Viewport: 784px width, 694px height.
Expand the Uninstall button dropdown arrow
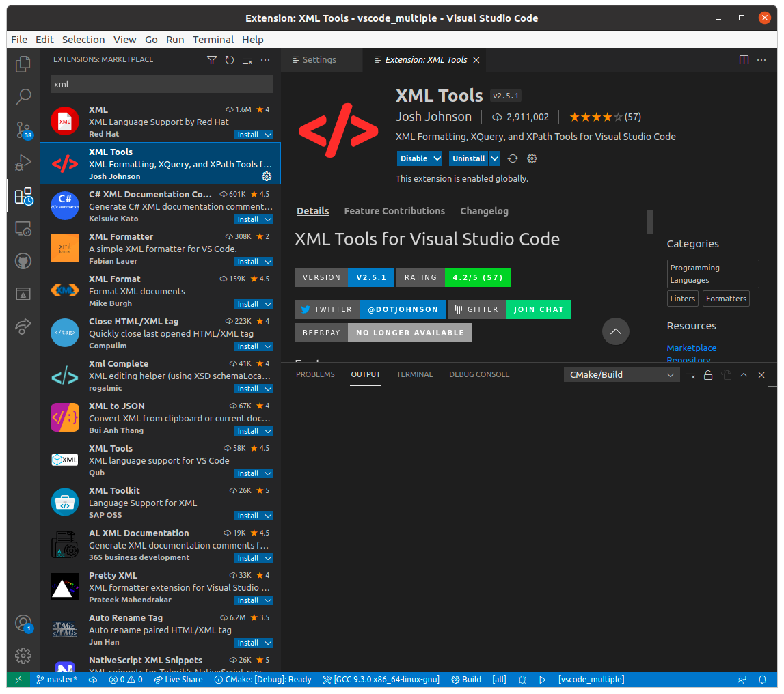494,158
